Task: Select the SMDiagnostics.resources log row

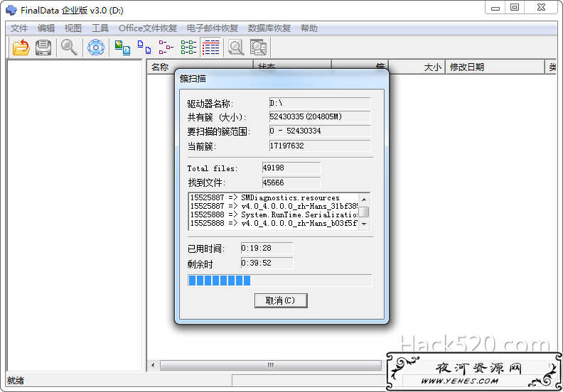Action: (x=274, y=197)
